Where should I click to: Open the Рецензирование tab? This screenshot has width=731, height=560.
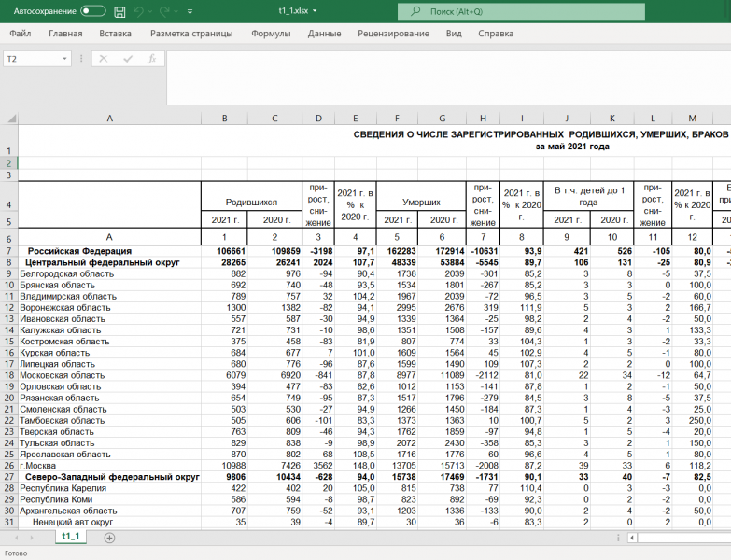393,34
